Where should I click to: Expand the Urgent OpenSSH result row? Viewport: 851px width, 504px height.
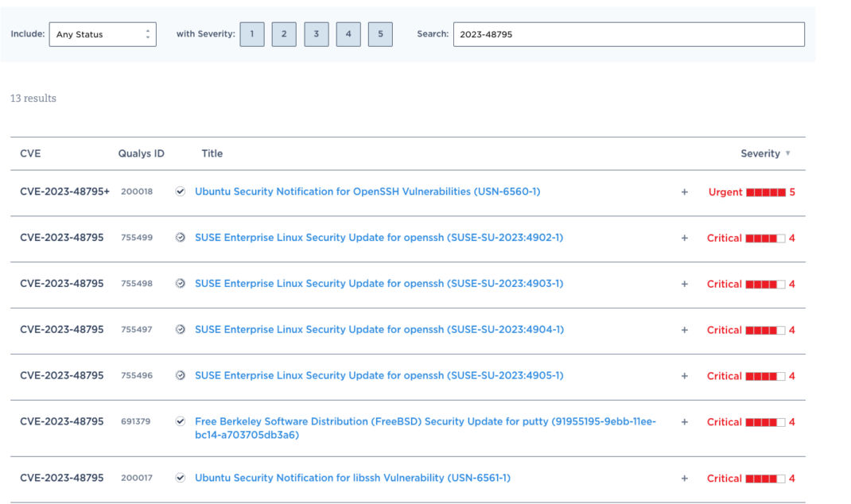click(x=684, y=192)
